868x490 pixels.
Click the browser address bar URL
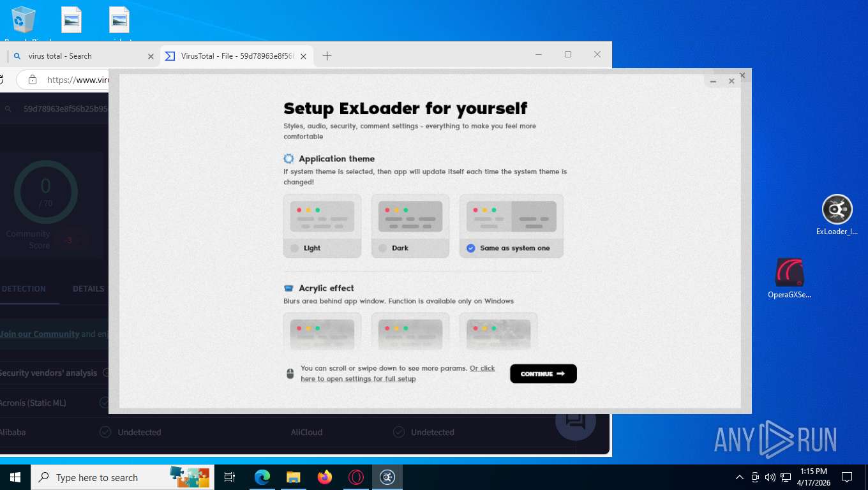[x=78, y=80]
